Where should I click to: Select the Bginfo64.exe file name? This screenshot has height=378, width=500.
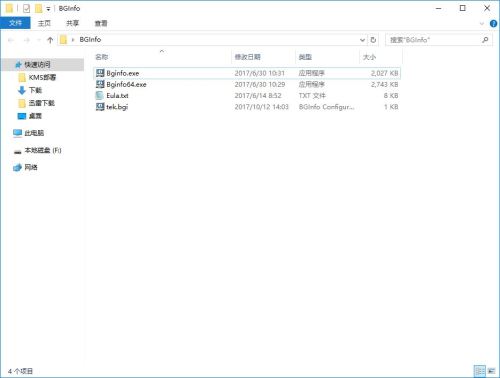tap(126, 84)
